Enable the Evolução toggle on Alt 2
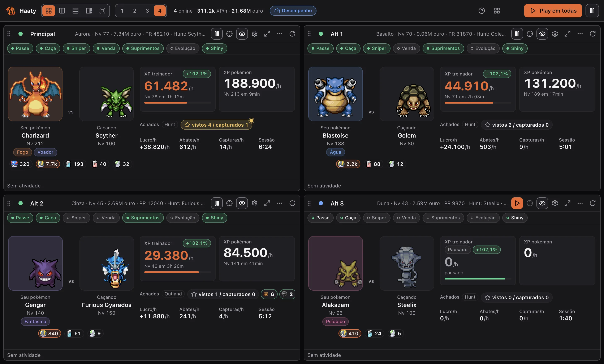 pos(183,218)
